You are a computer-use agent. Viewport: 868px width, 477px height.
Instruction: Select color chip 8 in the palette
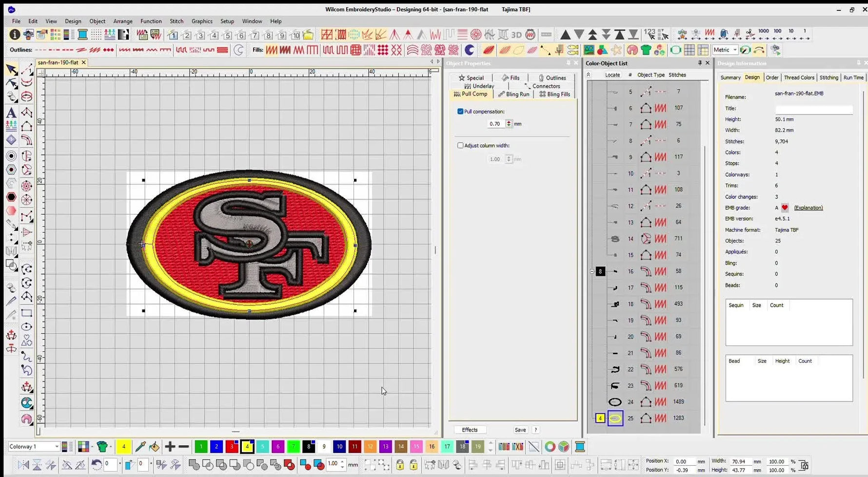click(309, 446)
